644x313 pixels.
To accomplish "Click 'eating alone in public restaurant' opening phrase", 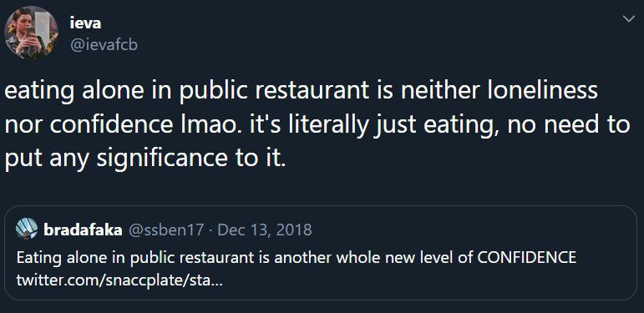I will tap(186, 92).
